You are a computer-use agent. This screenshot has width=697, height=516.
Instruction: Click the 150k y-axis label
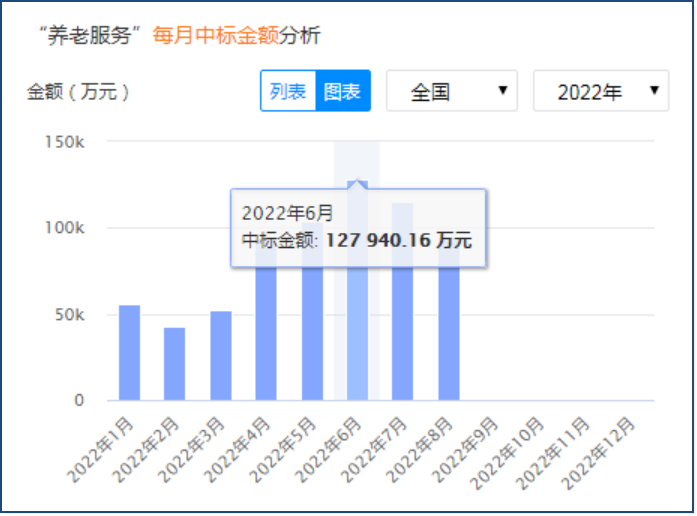click(64, 142)
